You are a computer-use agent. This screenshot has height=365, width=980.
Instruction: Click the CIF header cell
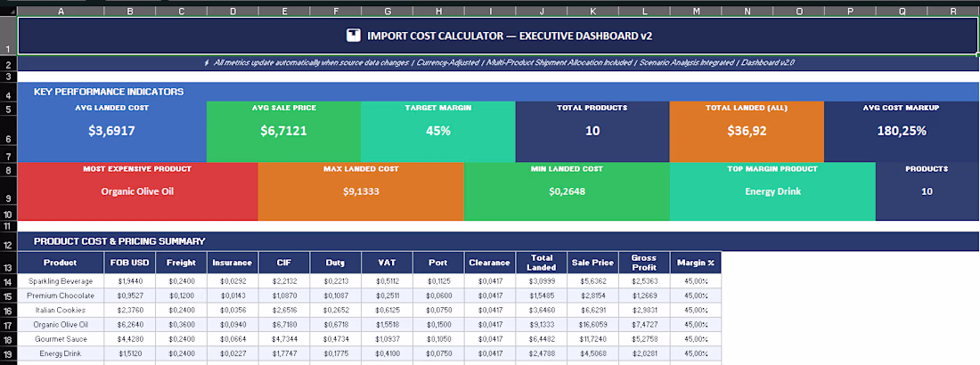(284, 263)
